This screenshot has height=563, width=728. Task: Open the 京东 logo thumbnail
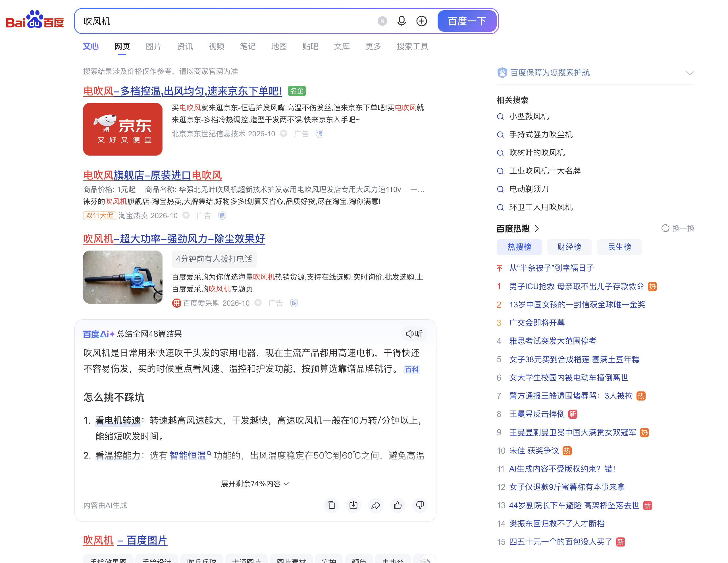pos(123,129)
